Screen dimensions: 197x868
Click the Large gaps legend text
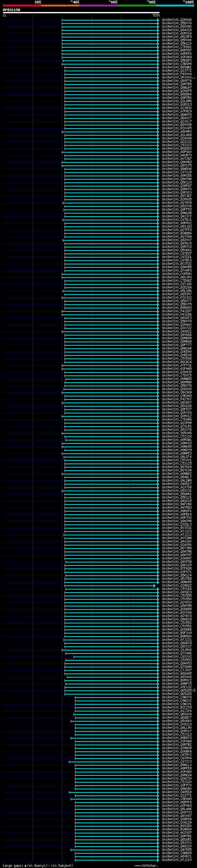click(38, 866)
